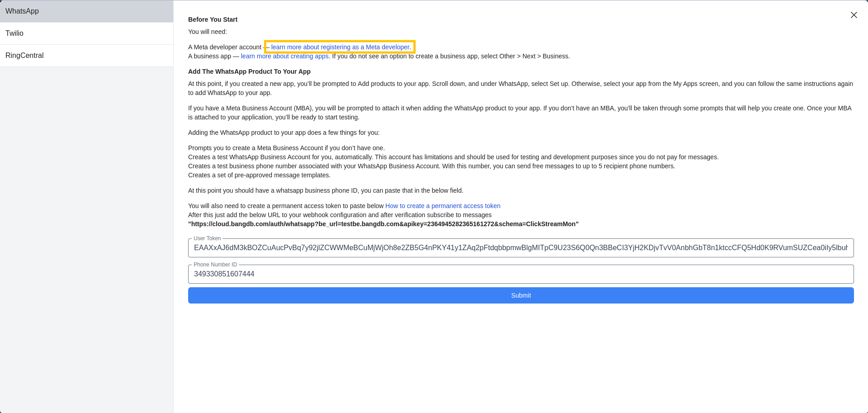Focus the Phone Number ID field
Screen dimensions: 868x413
coord(521,274)
